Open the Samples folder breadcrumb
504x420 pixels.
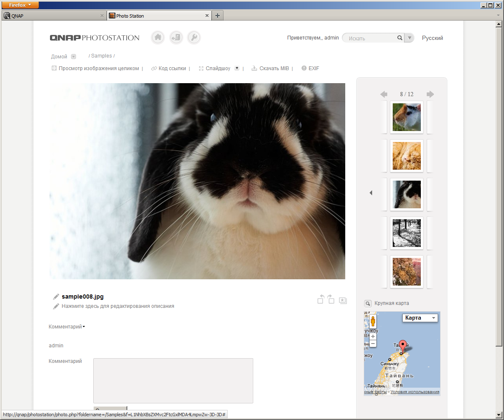(x=101, y=56)
